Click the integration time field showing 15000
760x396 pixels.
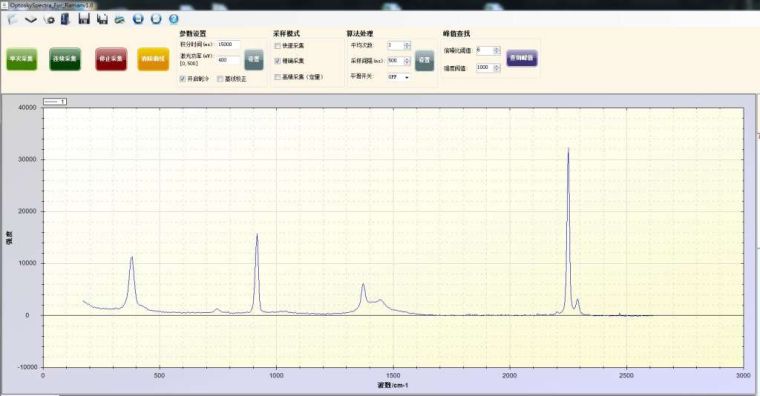tap(228, 45)
